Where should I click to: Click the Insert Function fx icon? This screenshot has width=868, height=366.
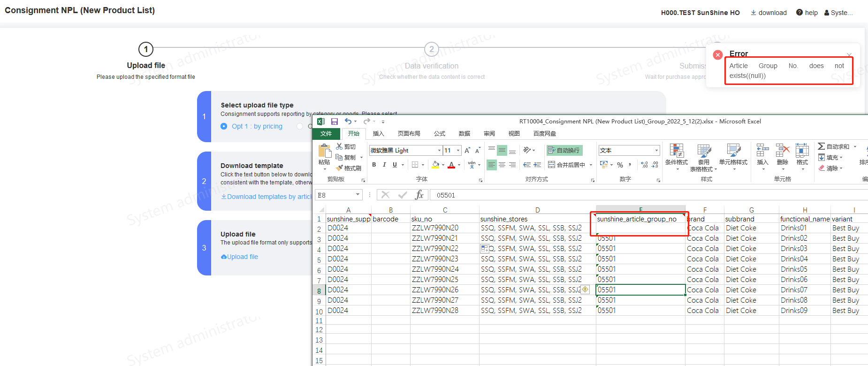click(419, 195)
